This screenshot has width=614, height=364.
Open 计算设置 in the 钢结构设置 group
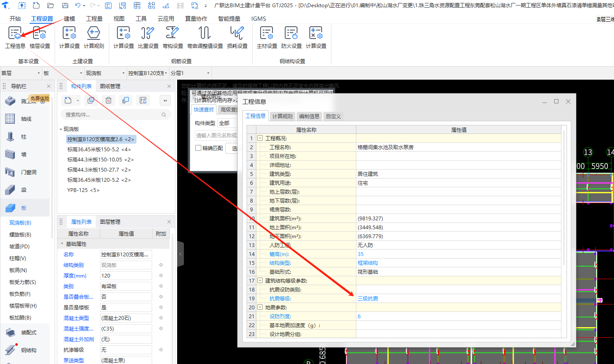pyautogui.click(x=316, y=37)
